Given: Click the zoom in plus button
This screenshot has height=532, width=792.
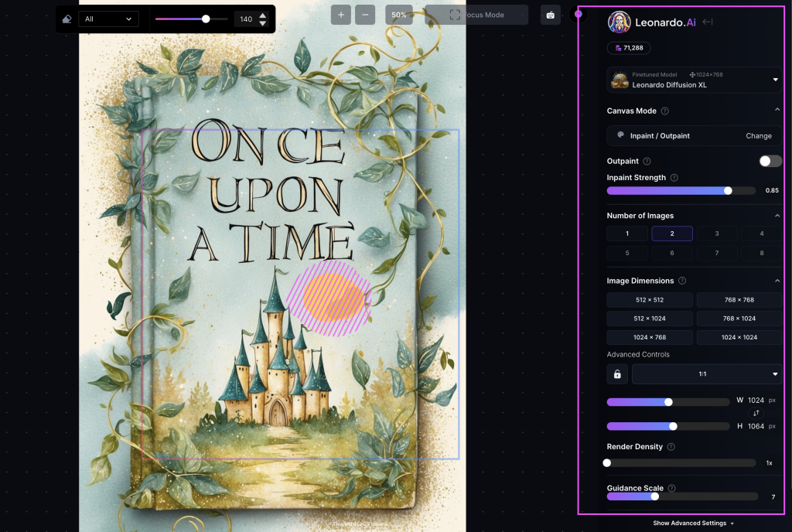Looking at the screenshot, I should coord(341,15).
